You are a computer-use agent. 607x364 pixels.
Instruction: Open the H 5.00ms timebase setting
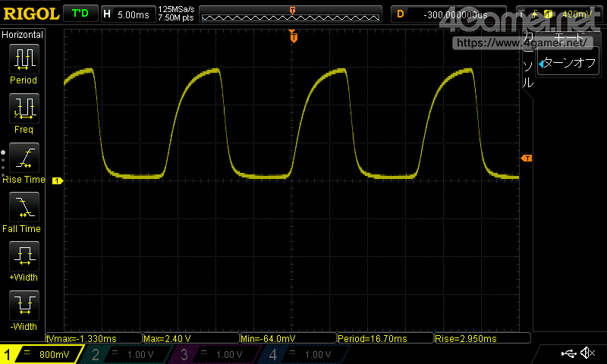pyautogui.click(x=128, y=14)
